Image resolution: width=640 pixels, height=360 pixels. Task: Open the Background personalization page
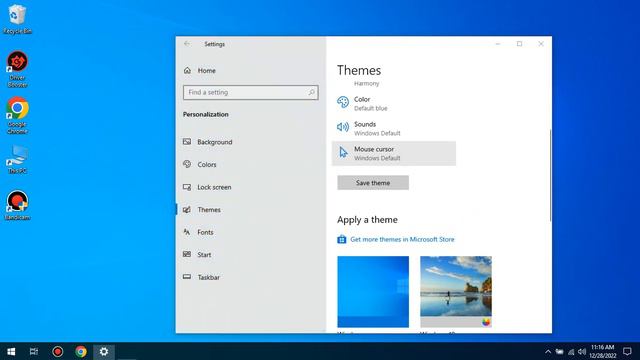click(251, 142)
